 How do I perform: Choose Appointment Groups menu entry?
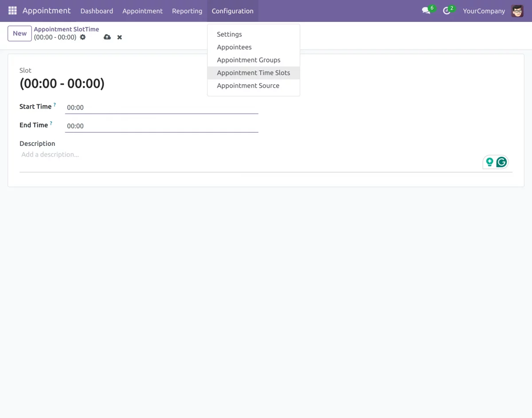248,60
